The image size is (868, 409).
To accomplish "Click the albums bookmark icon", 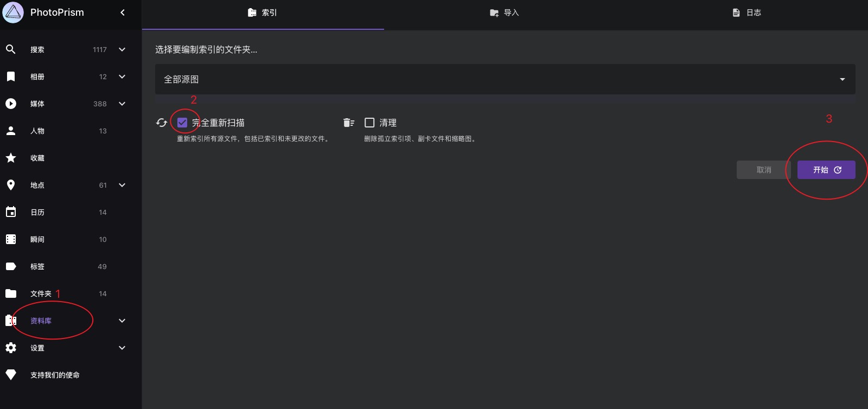I will (x=11, y=76).
